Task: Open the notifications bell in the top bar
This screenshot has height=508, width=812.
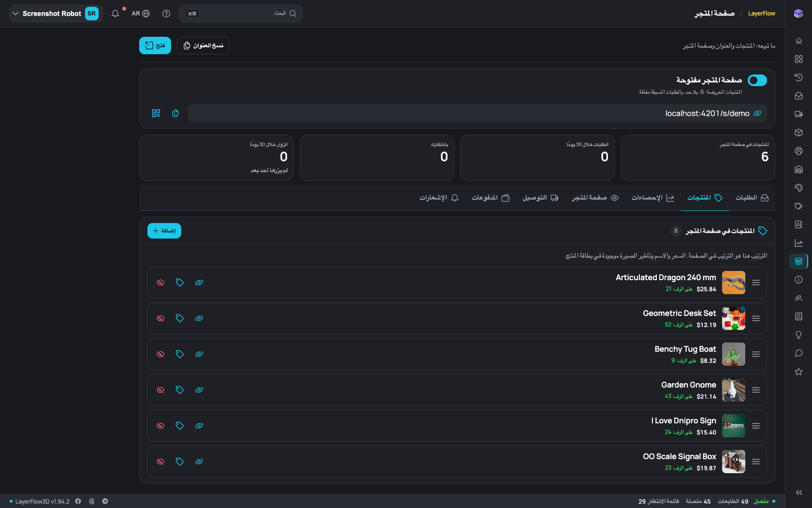Action: tap(115, 14)
